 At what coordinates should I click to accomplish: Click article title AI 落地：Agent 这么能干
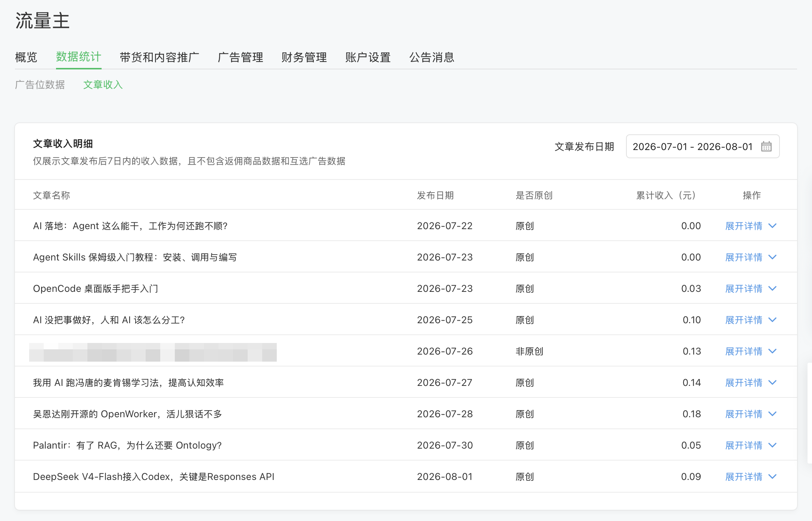click(130, 226)
